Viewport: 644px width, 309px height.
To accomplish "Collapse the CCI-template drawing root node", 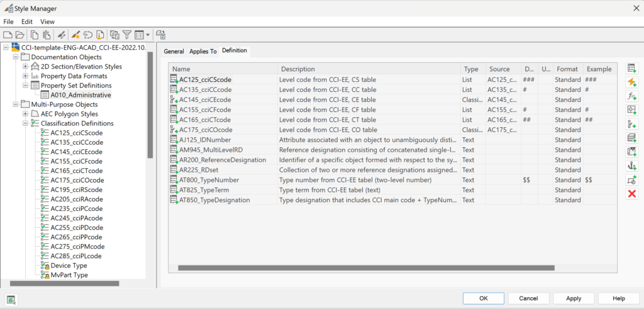I will 6,47.
